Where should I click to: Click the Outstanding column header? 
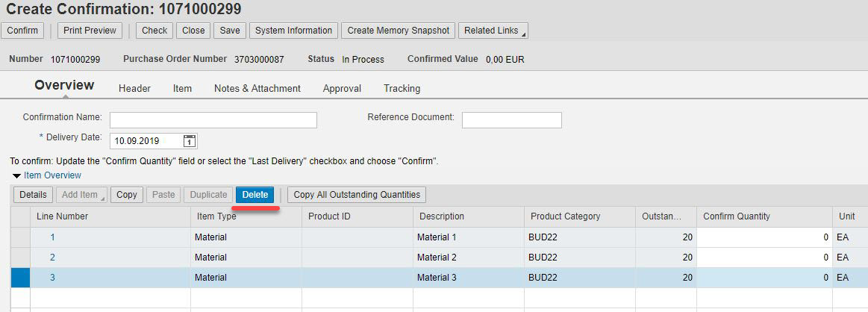pyautogui.click(x=666, y=216)
